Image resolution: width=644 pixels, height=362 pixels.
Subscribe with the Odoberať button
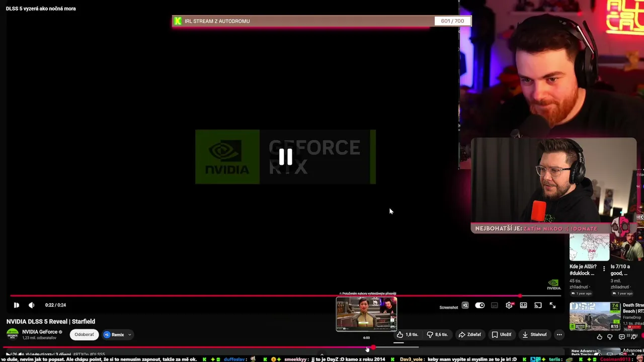point(84,335)
